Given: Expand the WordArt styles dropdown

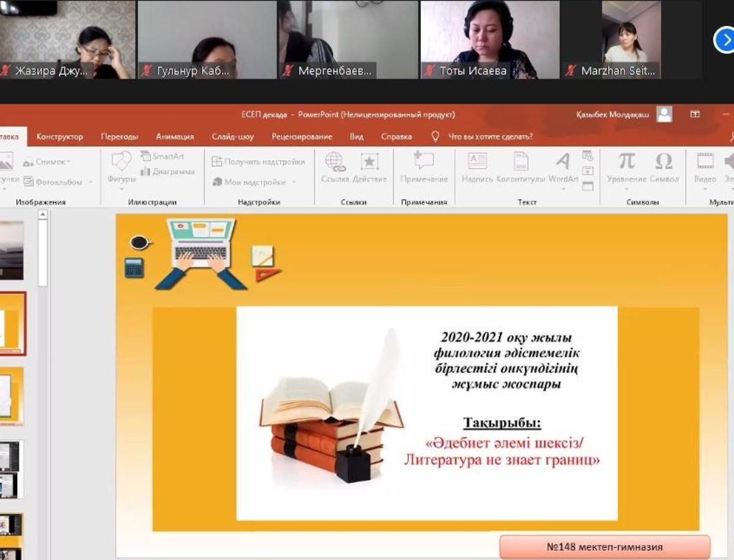Looking at the screenshot, I should pyautogui.click(x=563, y=189).
